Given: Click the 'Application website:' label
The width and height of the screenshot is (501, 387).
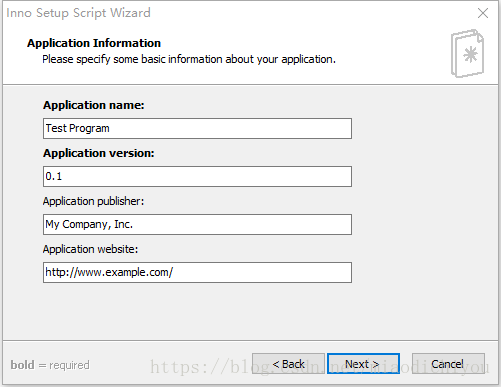Looking at the screenshot, I should (x=90, y=249).
